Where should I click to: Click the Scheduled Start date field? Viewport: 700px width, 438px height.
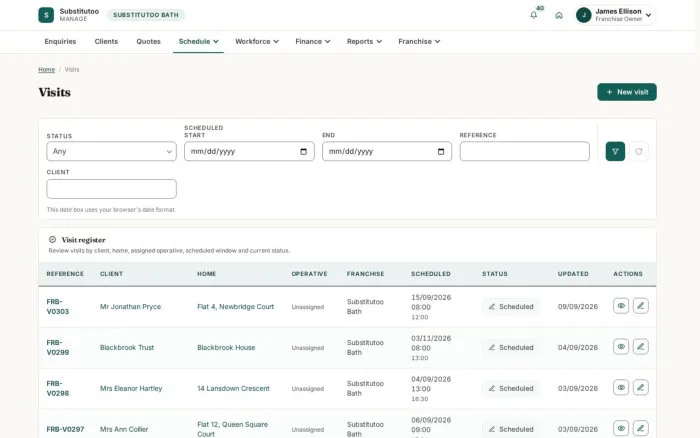click(x=249, y=151)
